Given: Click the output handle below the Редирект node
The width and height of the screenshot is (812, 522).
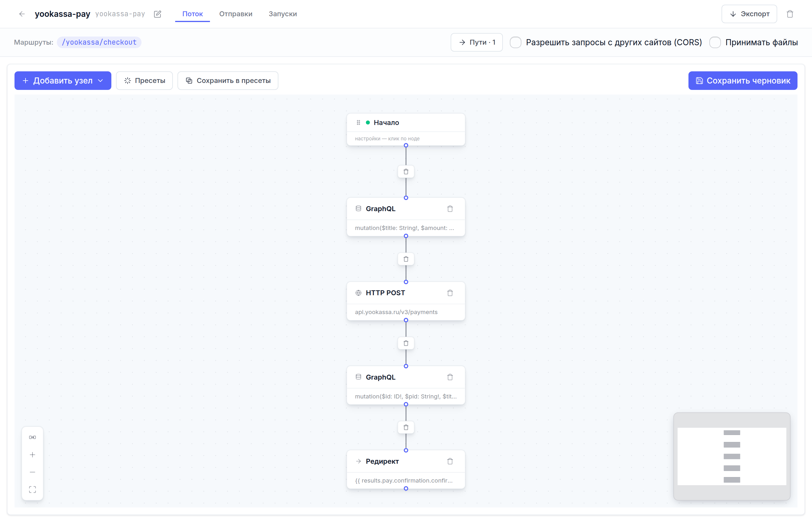Looking at the screenshot, I should coord(406,488).
